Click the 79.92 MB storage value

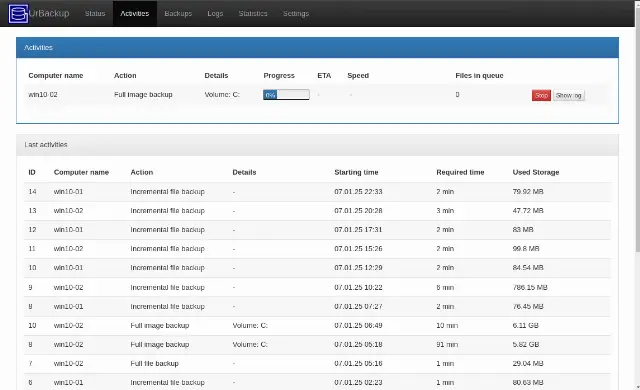pyautogui.click(x=528, y=192)
